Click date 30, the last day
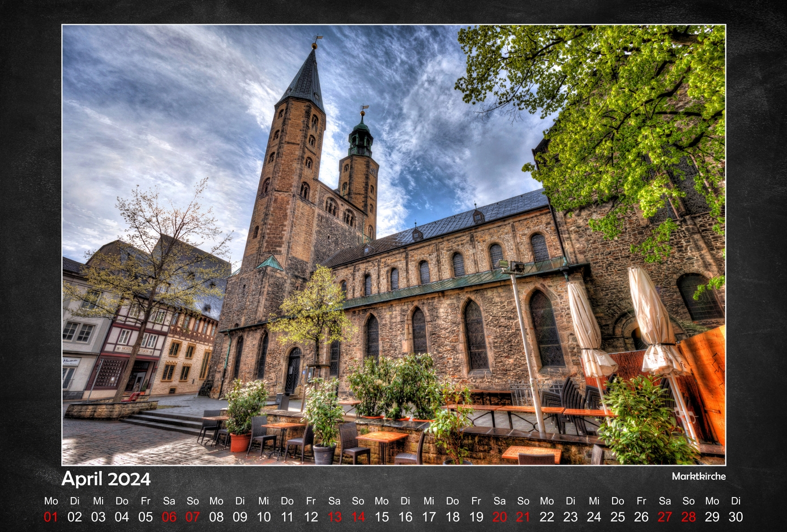Screen dimensions: 787x532 pyautogui.click(x=735, y=516)
